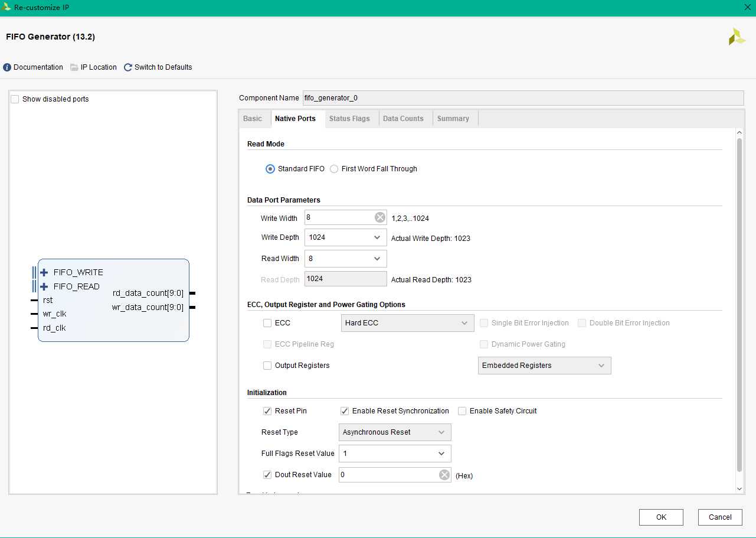Image resolution: width=756 pixels, height=538 pixels.
Task: Open the Write Depth dropdown
Action: point(346,237)
